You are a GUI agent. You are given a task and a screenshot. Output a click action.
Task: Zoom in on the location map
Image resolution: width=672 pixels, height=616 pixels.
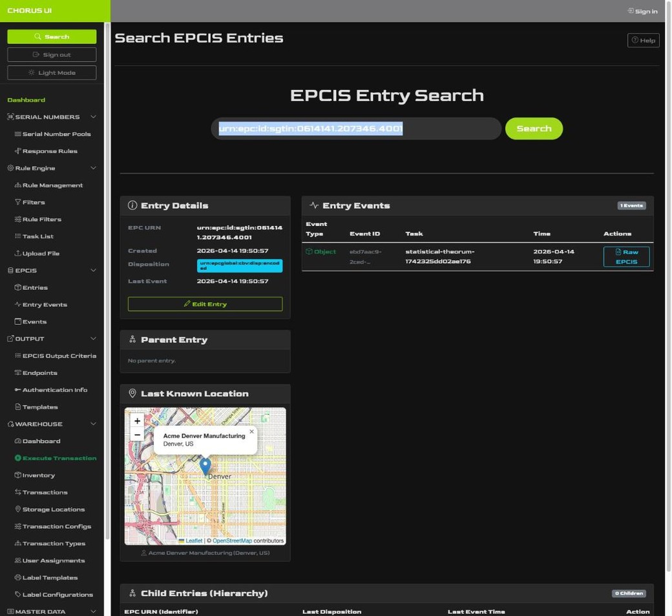[137, 421]
